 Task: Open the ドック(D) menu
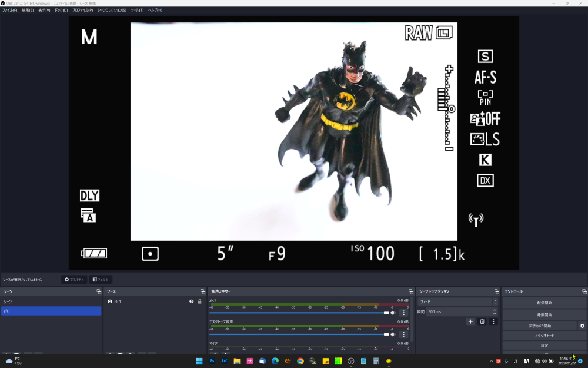[x=61, y=10]
